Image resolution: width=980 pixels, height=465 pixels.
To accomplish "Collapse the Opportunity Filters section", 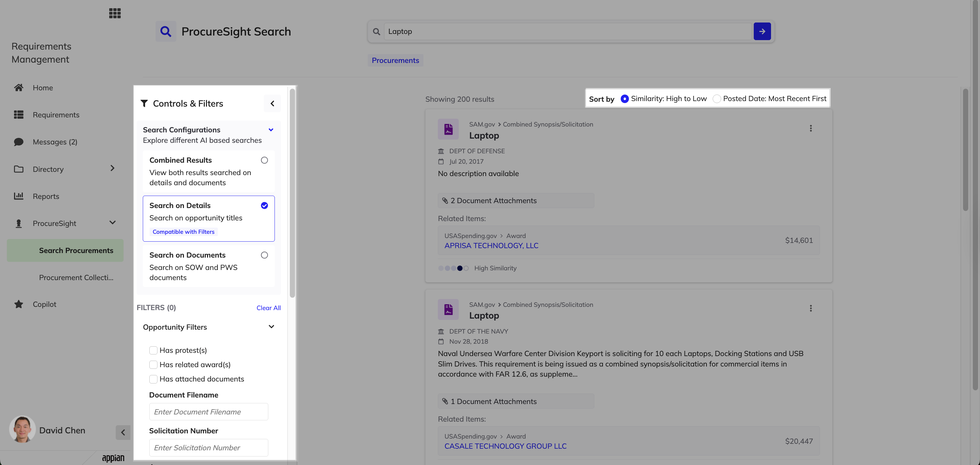I will tap(271, 327).
